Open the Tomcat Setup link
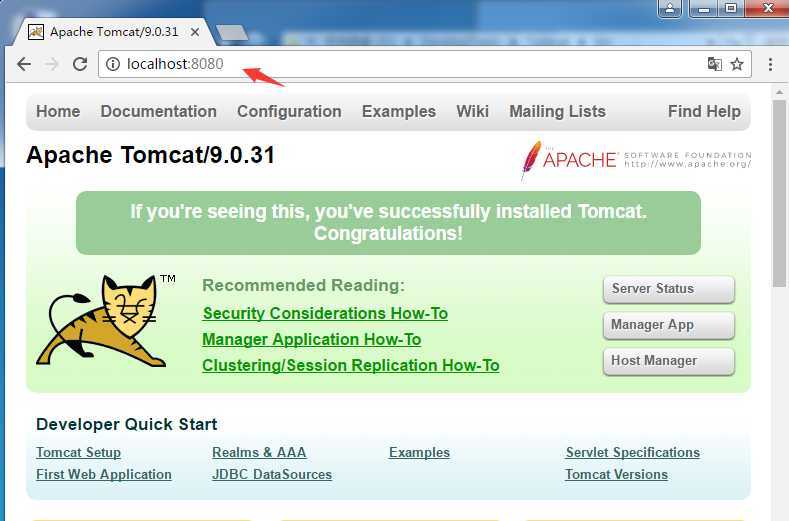Image resolution: width=789 pixels, height=521 pixels. pyautogui.click(x=78, y=453)
